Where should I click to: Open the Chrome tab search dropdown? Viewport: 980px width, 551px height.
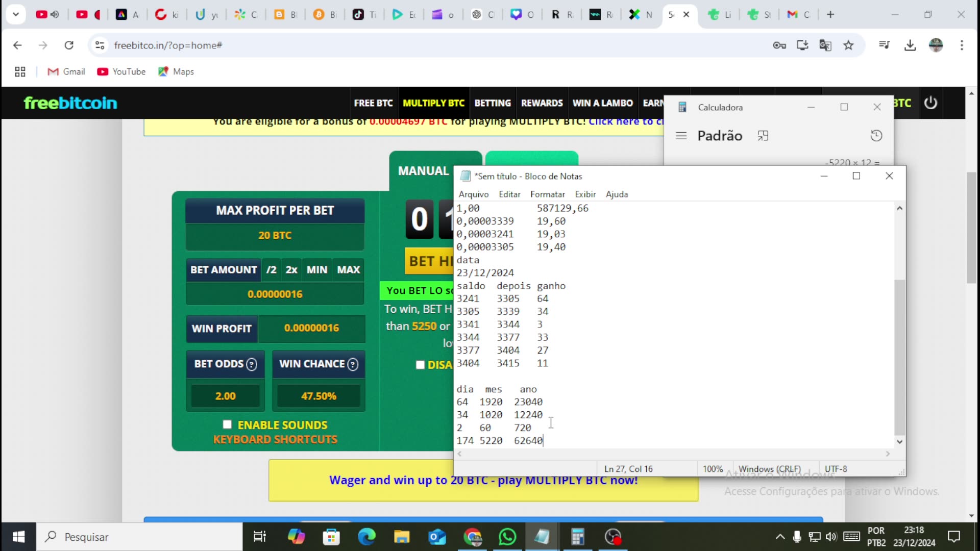point(16,14)
